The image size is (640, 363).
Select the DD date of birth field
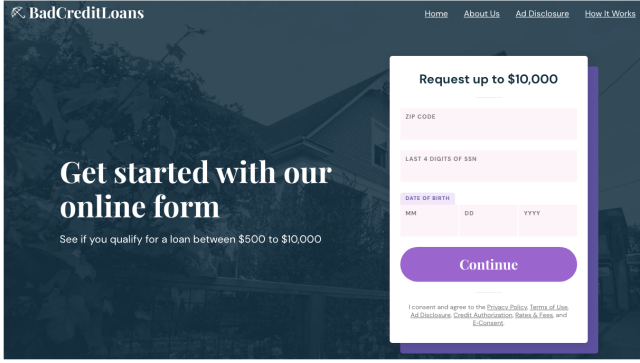pos(488,220)
